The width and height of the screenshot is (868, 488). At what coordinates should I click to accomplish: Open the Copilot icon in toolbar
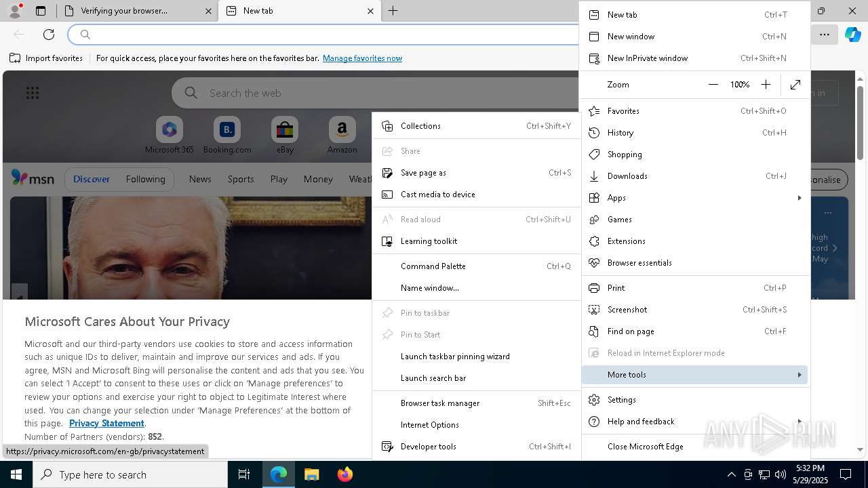(x=852, y=34)
